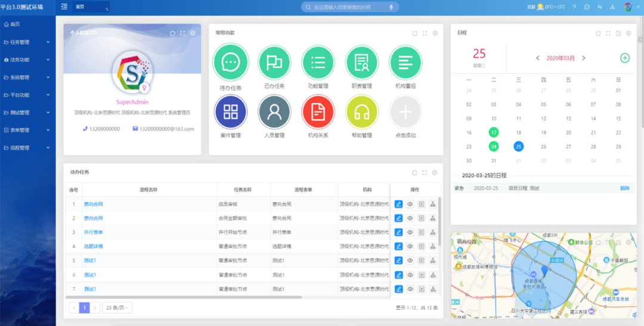Screen dimensions: 644x326
Task: Switch to the 首页 tab in header
Action: coord(80,7)
